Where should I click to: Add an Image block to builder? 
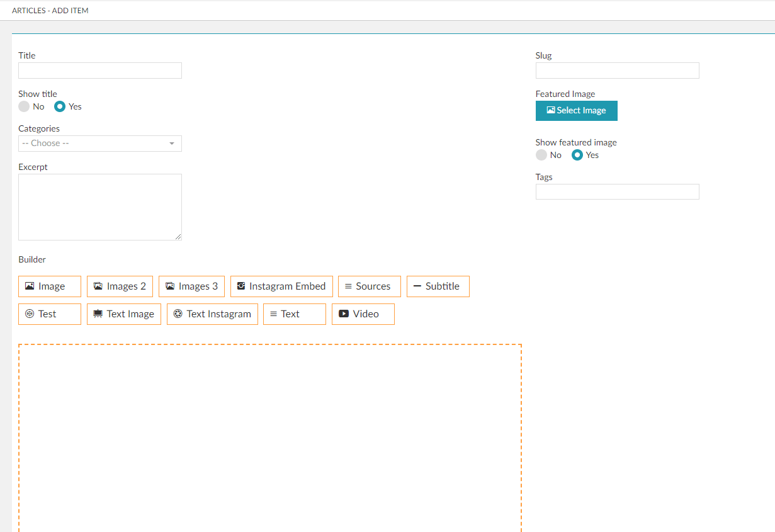pyautogui.click(x=50, y=286)
